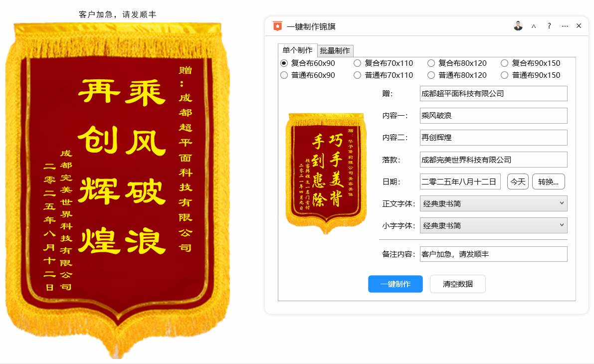Select the 复合布70x110 radio option

(384, 63)
